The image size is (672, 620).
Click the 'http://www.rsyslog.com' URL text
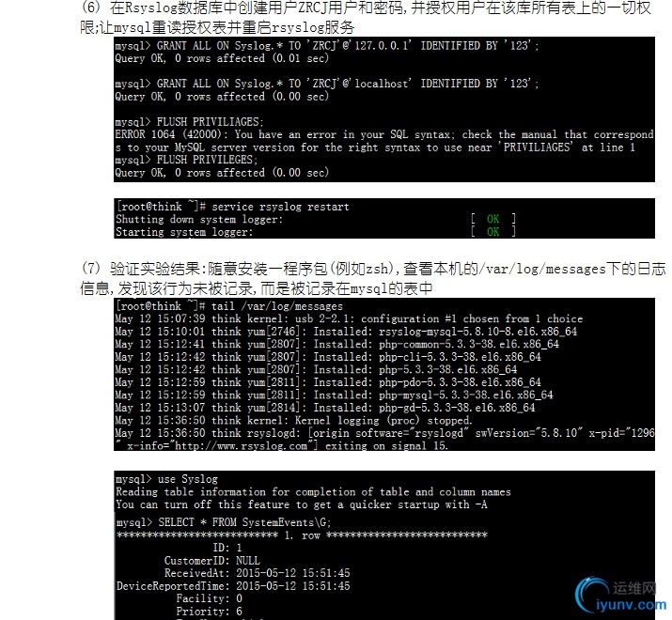241,445
